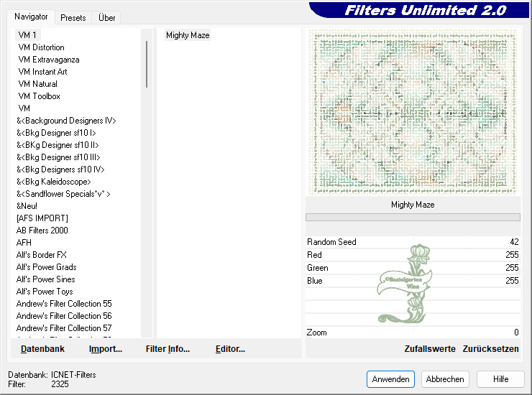Select Alf's Power Sines
Image resolution: width=532 pixels, height=395 pixels.
(x=45, y=279)
